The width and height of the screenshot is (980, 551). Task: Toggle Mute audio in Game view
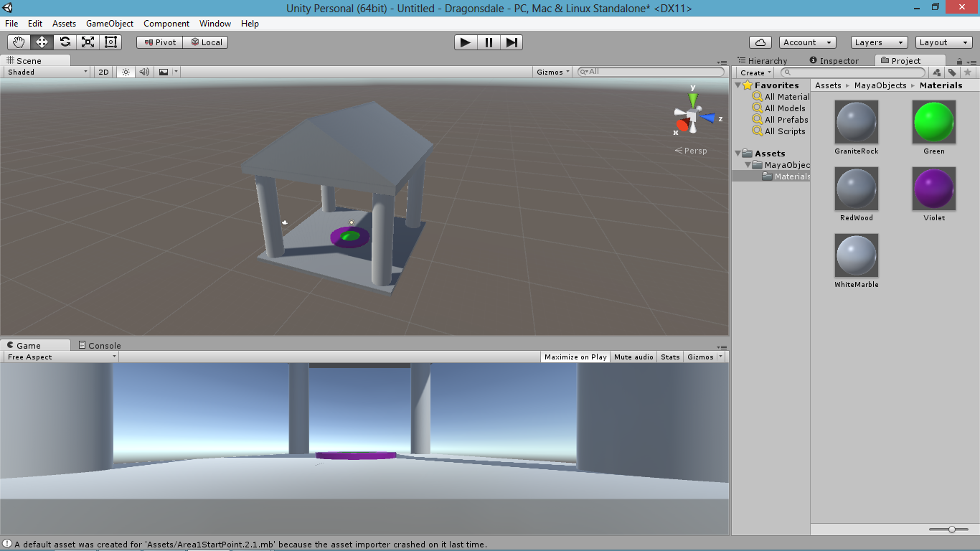point(633,357)
